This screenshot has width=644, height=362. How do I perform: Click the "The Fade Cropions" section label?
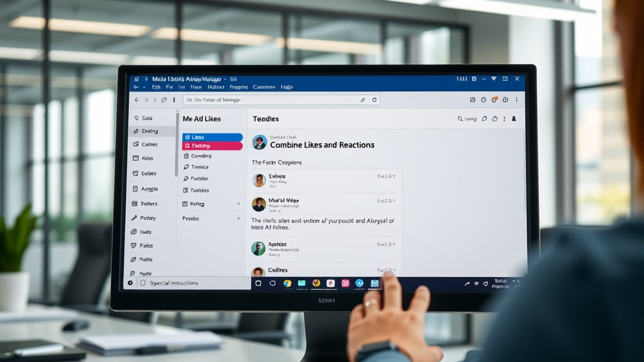tap(277, 163)
